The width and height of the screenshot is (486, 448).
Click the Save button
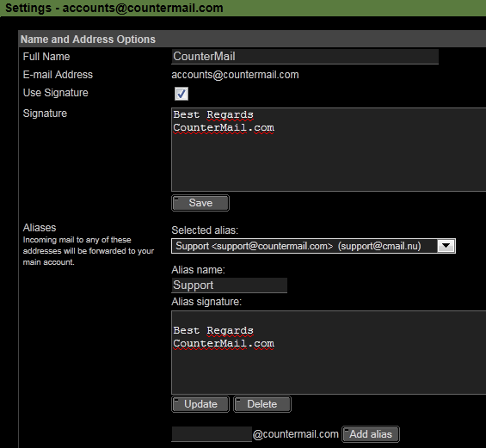(200, 203)
